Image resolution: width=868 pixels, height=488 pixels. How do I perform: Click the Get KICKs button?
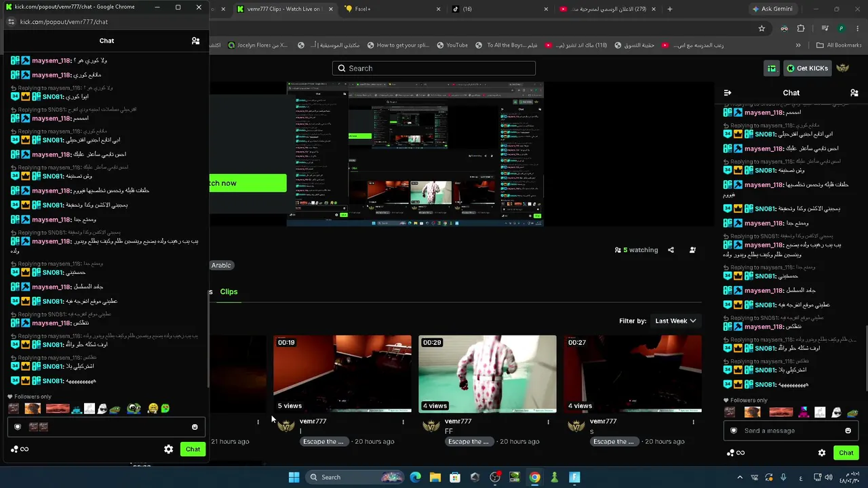tap(808, 68)
